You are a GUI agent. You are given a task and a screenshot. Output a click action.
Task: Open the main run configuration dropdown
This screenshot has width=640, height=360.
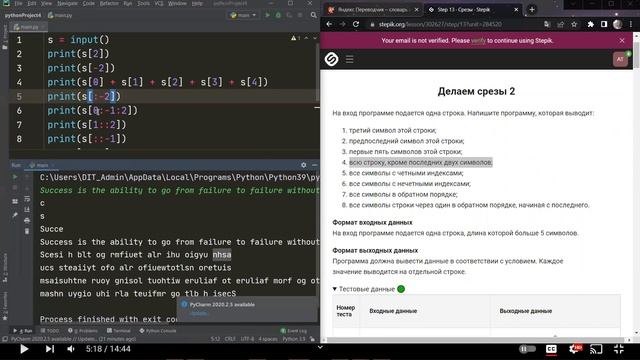pos(243,15)
